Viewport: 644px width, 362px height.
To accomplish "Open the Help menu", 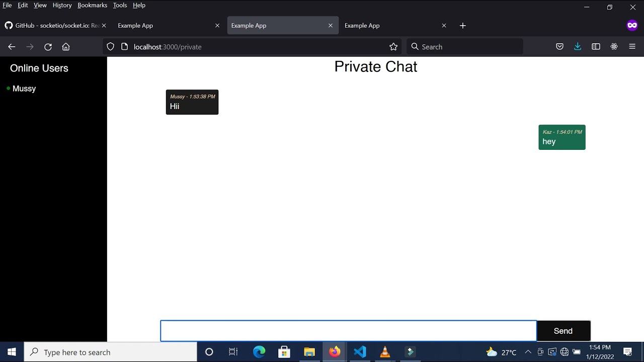I will [139, 5].
